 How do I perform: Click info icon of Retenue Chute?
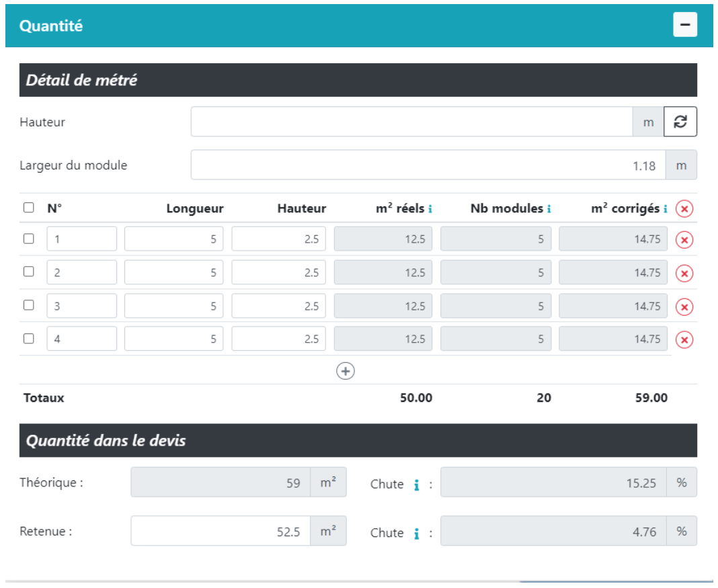coord(416,534)
